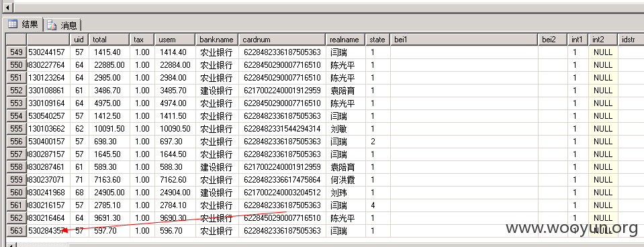Switch to the 结果 tab
The height and width of the screenshot is (247, 644).
tap(23, 25)
